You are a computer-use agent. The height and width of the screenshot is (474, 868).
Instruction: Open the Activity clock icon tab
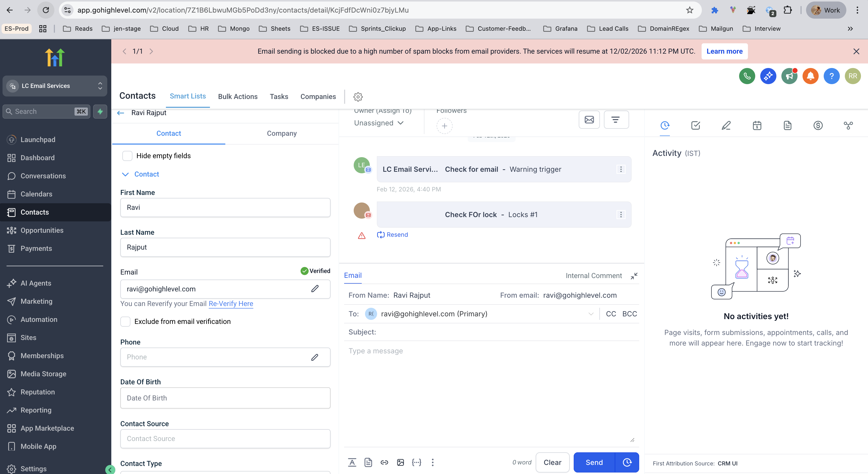click(x=665, y=126)
